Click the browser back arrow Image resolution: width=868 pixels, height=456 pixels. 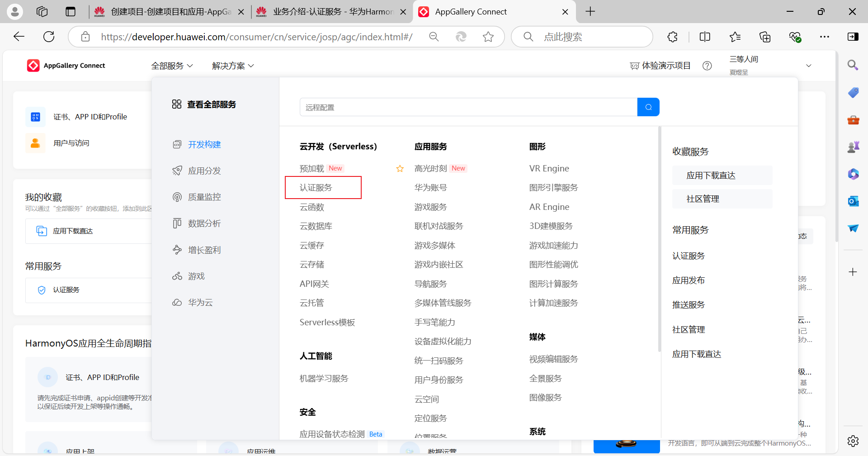19,37
